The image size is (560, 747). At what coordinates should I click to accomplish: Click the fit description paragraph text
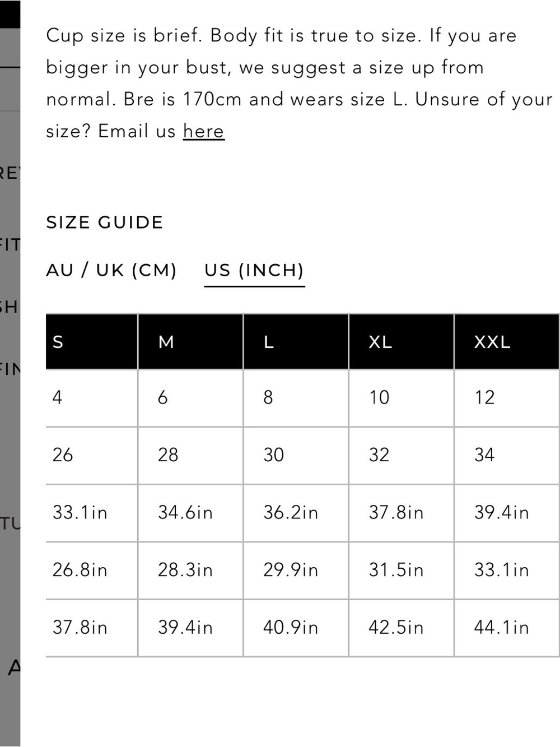(x=300, y=83)
